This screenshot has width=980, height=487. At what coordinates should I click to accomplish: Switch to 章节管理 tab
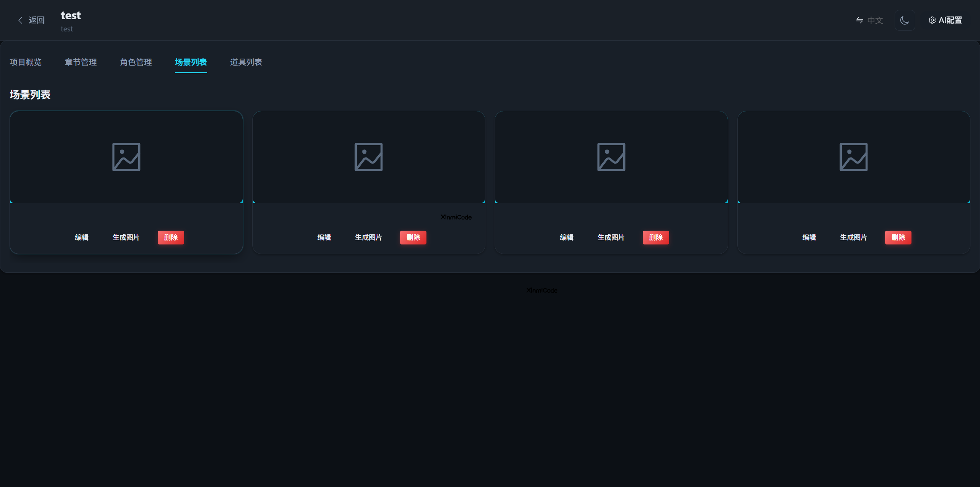81,62
